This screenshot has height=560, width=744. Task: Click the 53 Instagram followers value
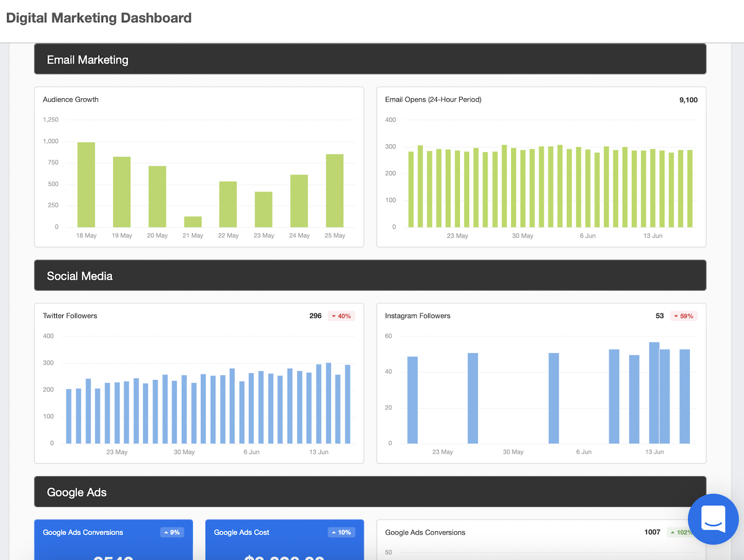pos(660,316)
